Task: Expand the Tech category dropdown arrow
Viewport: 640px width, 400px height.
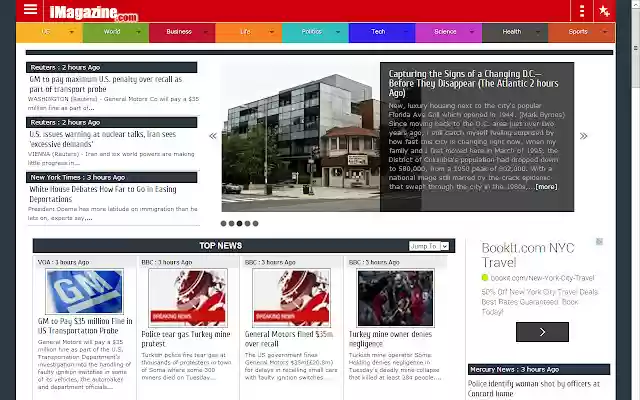Action: [x=405, y=32]
